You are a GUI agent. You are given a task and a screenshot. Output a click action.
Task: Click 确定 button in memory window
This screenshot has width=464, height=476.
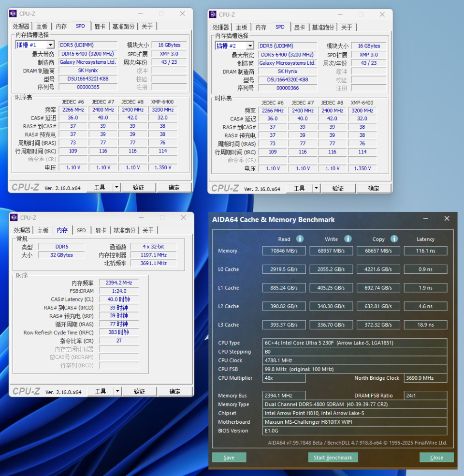point(175,391)
